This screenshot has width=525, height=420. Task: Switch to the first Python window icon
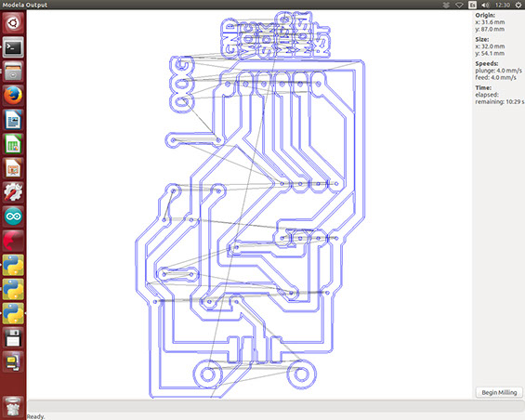point(13,265)
